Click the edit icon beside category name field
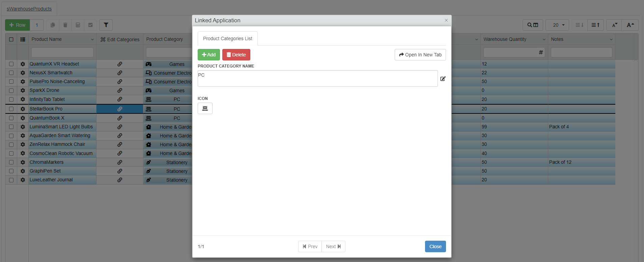Viewport: 644px width, 262px height. (443, 79)
